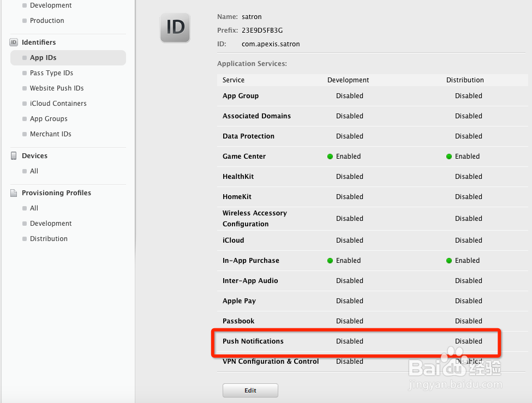Click the large ID app icon
This screenshot has height=403, width=532.
point(175,28)
